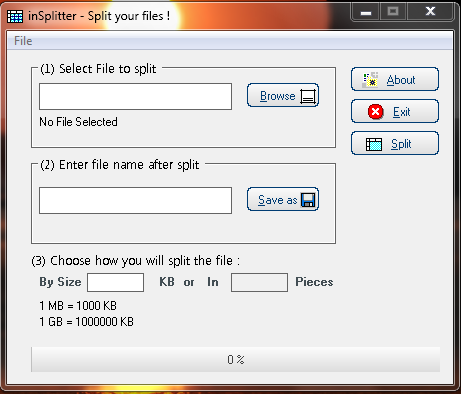
Task: Click the 'Pieces' label
Action: [x=314, y=282]
